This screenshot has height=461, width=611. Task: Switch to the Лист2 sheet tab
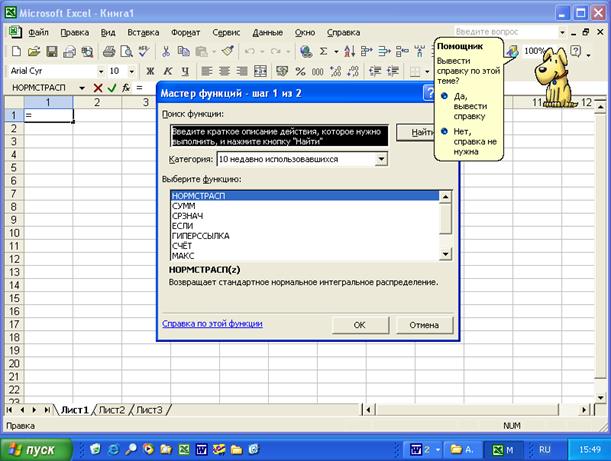(x=111, y=410)
